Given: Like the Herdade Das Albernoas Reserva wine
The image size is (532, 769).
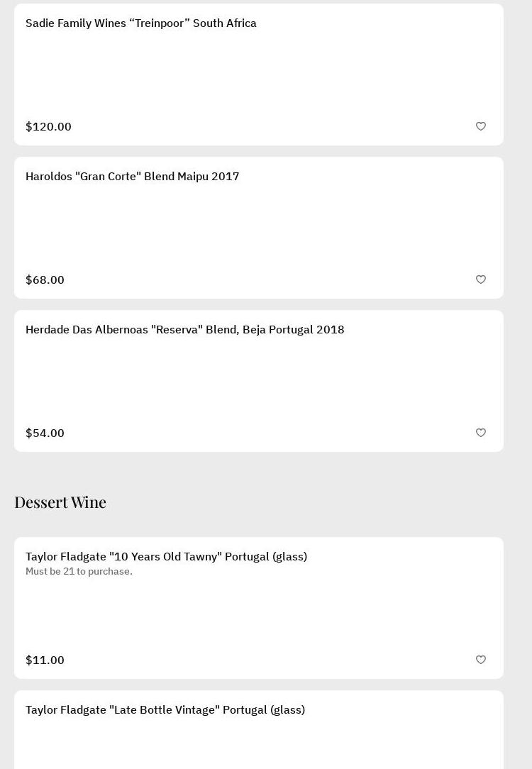Looking at the screenshot, I should pyautogui.click(x=481, y=433).
